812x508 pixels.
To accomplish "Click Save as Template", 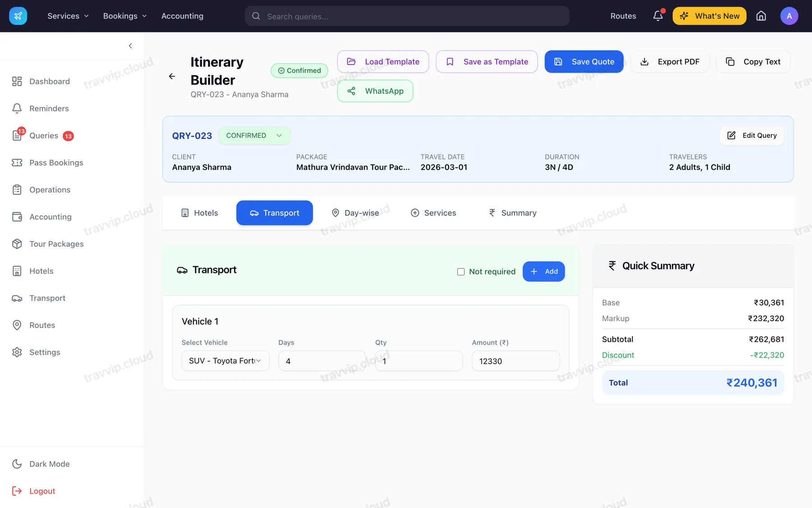I will pos(487,61).
